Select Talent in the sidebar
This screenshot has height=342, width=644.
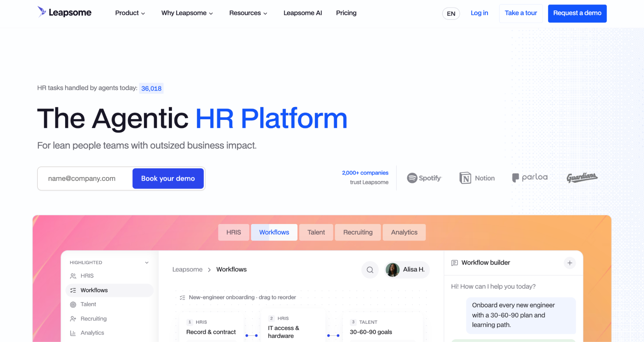tap(109, 304)
